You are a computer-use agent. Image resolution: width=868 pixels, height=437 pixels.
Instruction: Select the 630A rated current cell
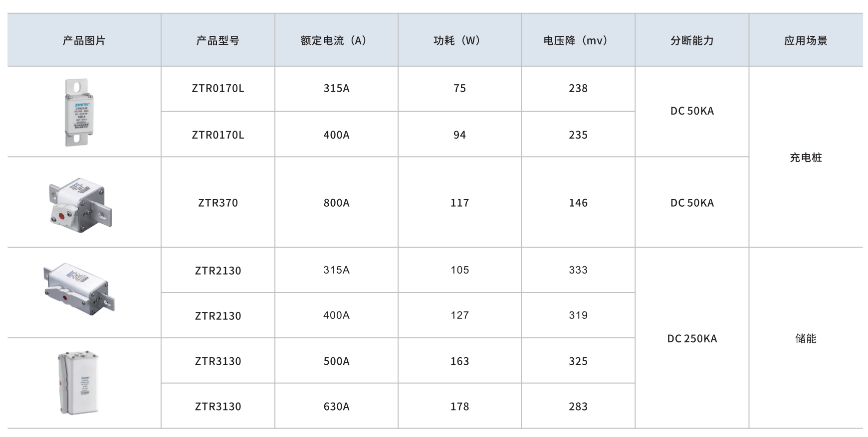coord(336,407)
